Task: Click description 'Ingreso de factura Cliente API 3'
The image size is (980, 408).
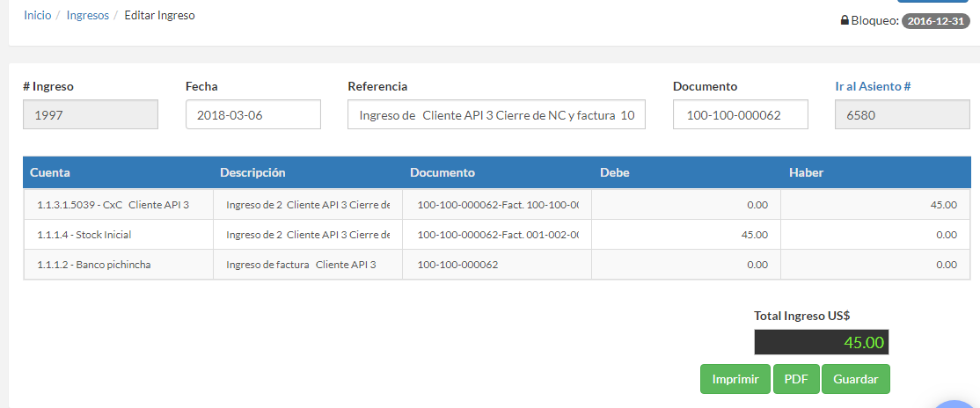Action: [307, 265]
